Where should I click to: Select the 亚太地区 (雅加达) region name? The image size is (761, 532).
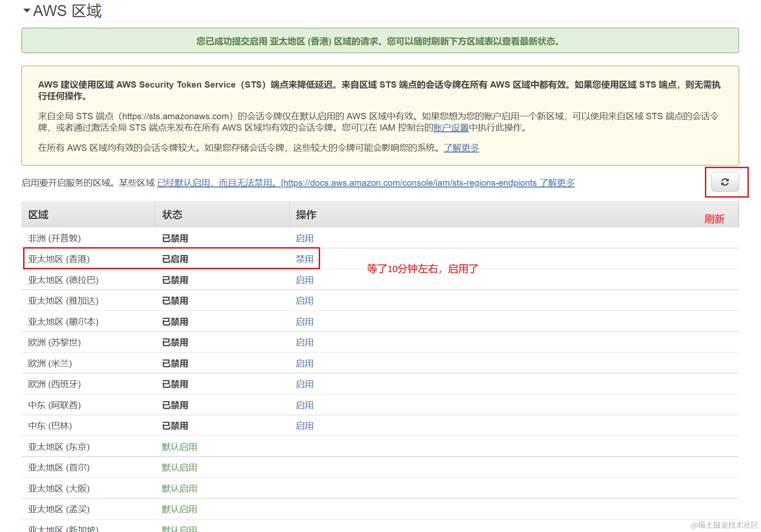(x=63, y=301)
